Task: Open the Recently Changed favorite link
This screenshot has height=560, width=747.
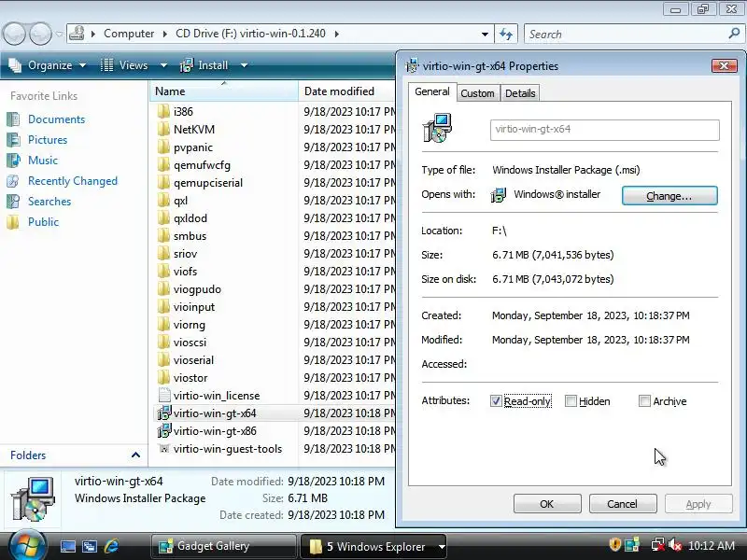Action: pos(73,181)
